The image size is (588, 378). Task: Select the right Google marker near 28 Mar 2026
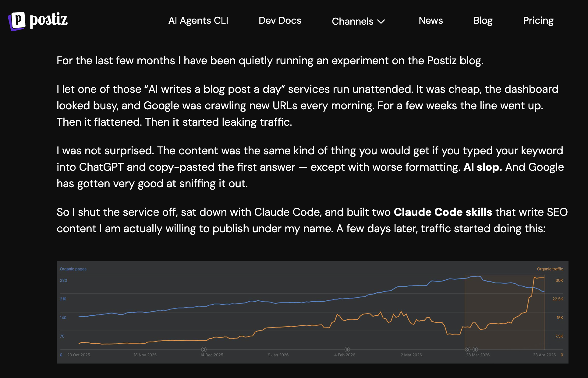475,349
